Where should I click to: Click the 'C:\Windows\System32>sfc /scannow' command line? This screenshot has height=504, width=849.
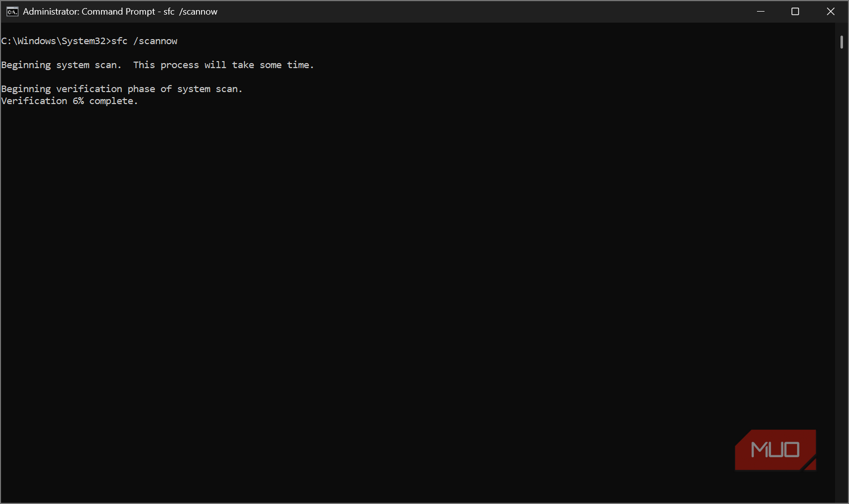(90, 41)
